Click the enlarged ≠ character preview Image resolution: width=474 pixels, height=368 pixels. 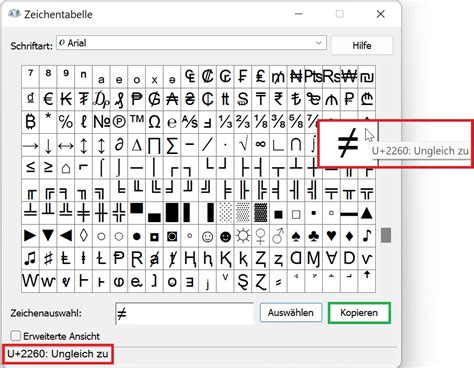pos(348,143)
